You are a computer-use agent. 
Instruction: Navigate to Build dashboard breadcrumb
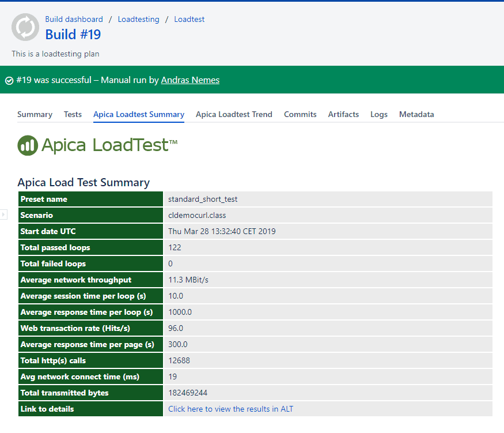[74, 19]
